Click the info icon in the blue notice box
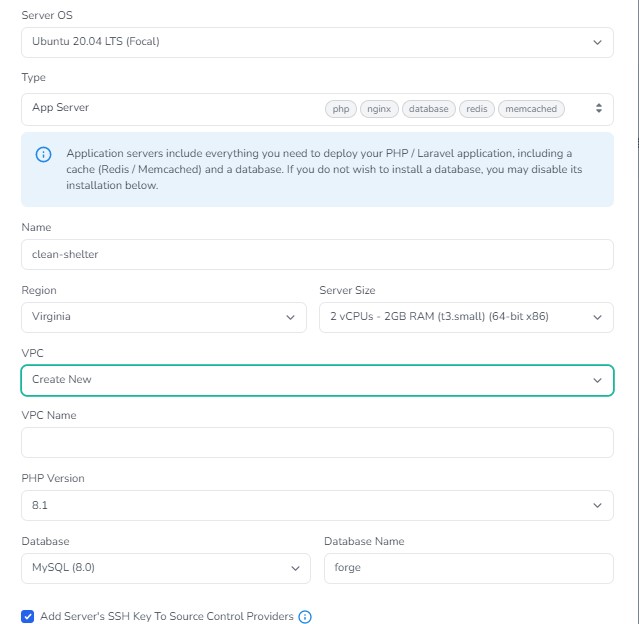The image size is (639, 624). click(44, 154)
